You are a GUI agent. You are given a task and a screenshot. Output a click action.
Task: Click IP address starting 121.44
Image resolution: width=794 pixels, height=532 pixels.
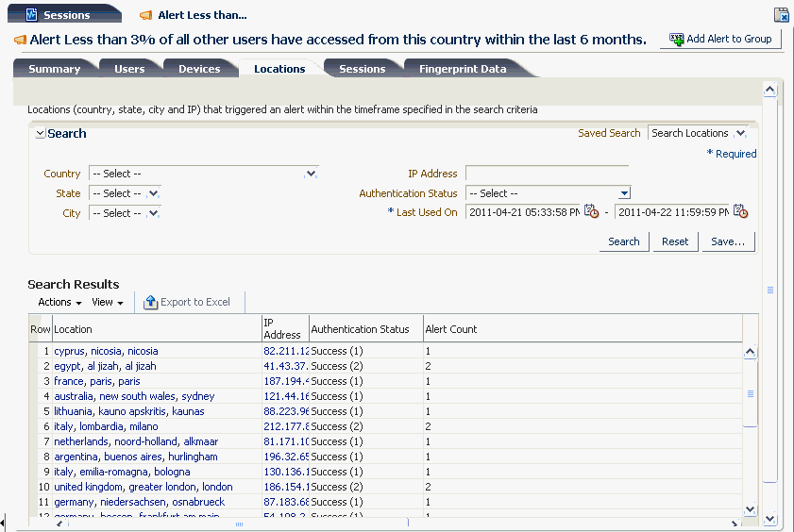coord(286,396)
